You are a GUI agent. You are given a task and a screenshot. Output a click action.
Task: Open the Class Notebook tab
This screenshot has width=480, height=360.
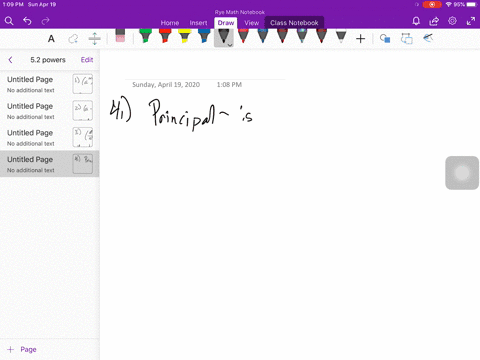point(294,23)
